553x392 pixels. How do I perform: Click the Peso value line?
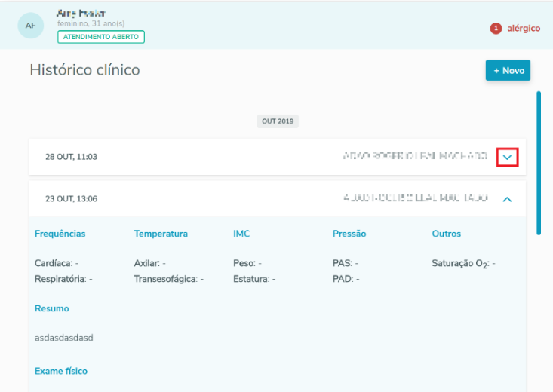tap(247, 263)
